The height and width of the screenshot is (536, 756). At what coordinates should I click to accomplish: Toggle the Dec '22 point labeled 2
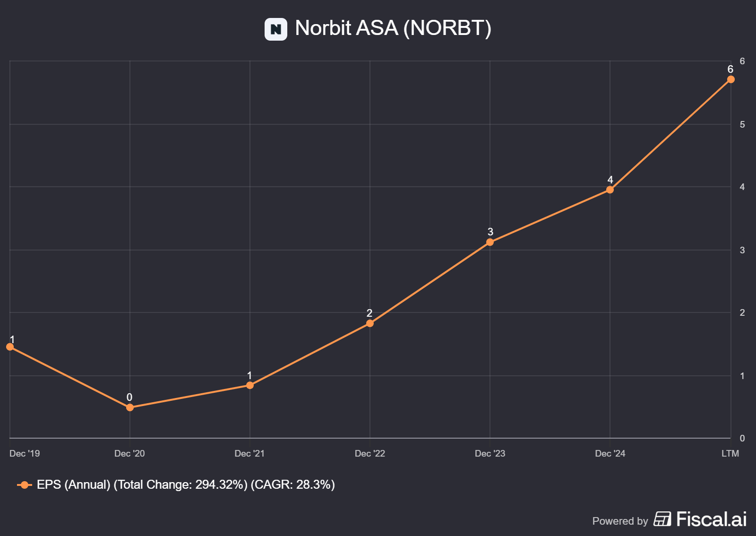point(369,323)
